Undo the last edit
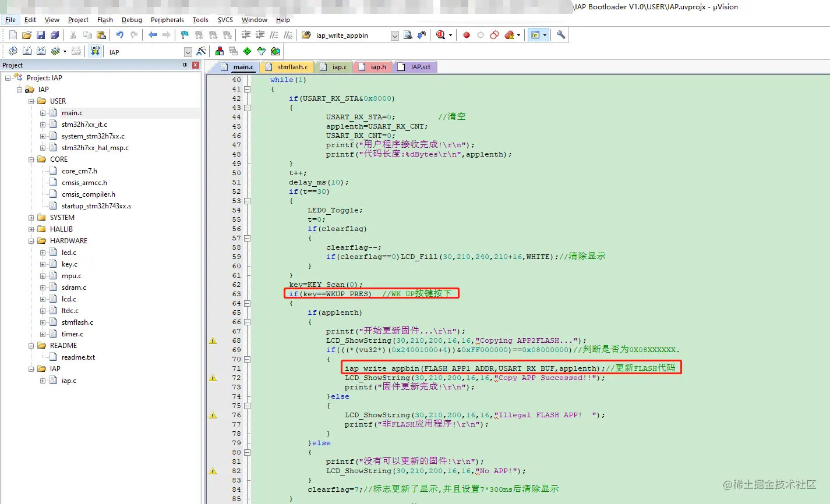The image size is (830, 504). (120, 35)
